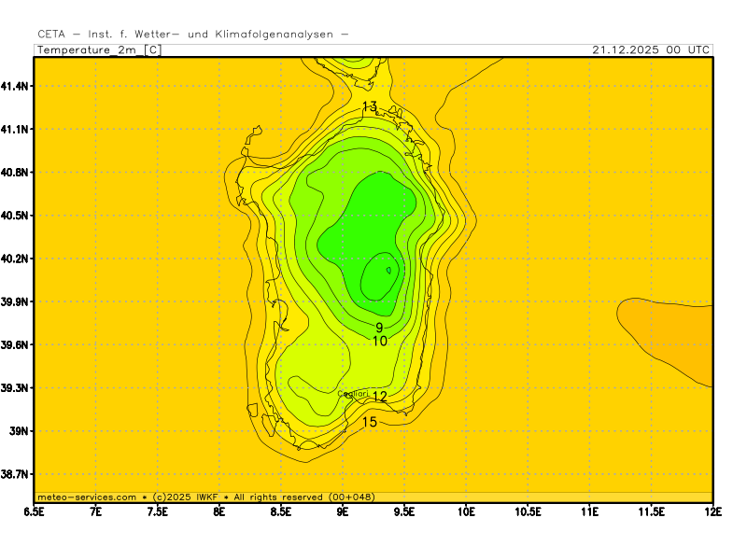Click the contour label 13 in the north

pyautogui.click(x=370, y=106)
